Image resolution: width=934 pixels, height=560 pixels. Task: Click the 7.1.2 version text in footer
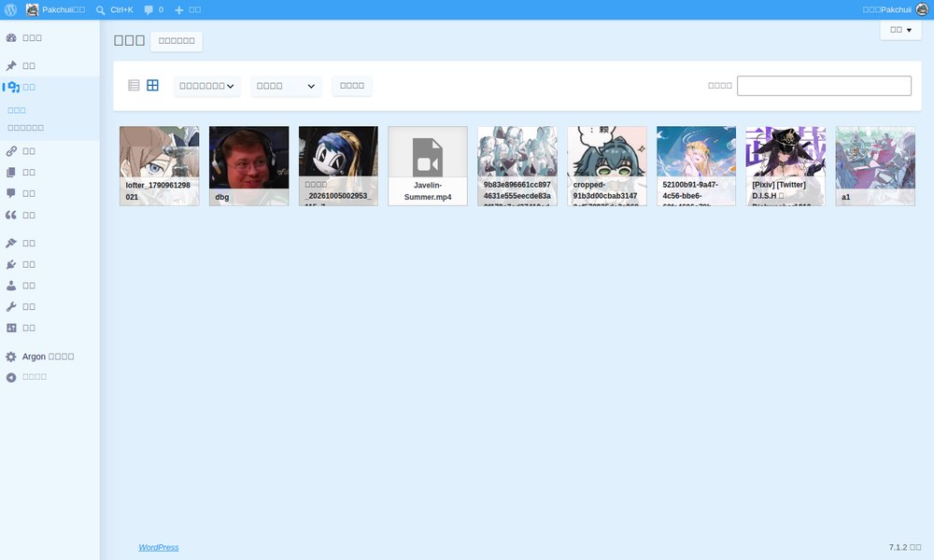coord(905,548)
